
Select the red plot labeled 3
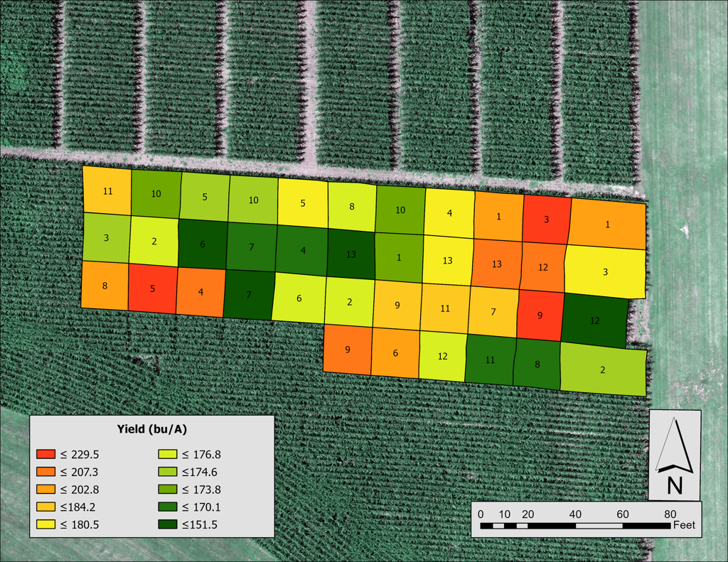547,219
